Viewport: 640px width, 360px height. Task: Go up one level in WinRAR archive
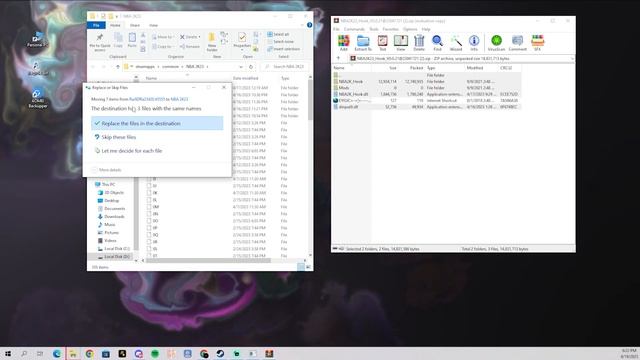338,58
